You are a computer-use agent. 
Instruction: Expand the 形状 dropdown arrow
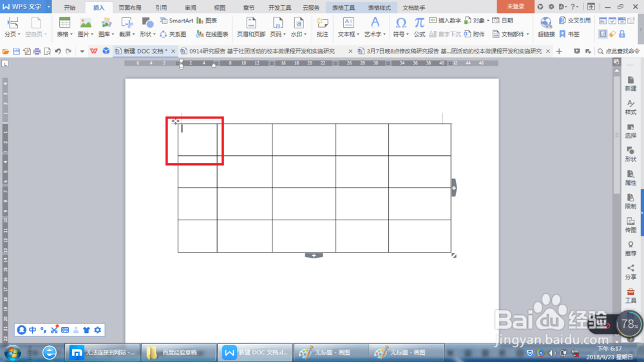(x=154, y=35)
